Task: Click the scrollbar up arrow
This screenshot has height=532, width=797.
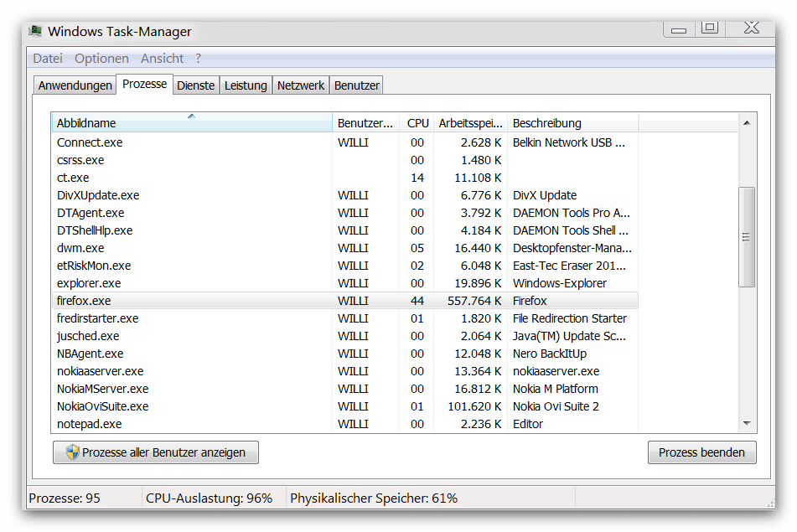Action: (746, 123)
